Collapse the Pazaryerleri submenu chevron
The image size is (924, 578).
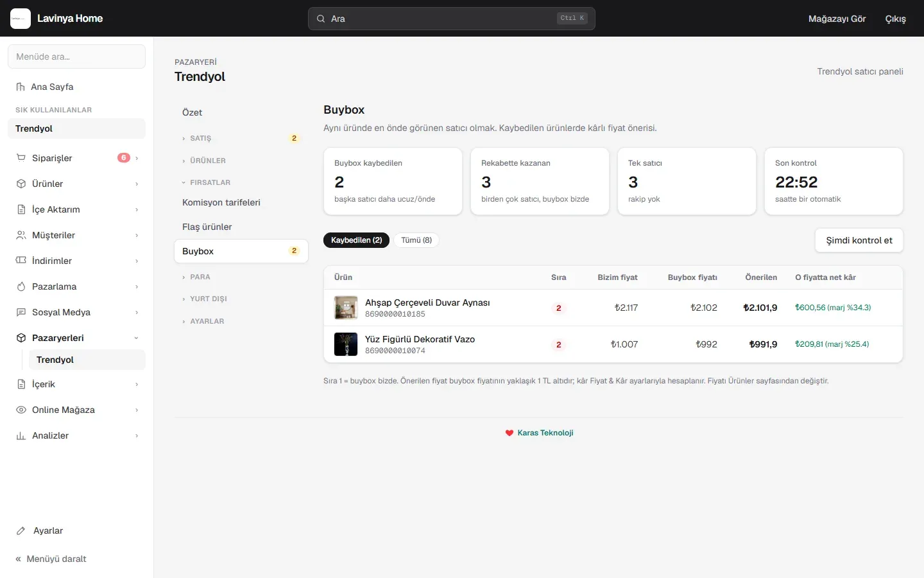coord(136,338)
